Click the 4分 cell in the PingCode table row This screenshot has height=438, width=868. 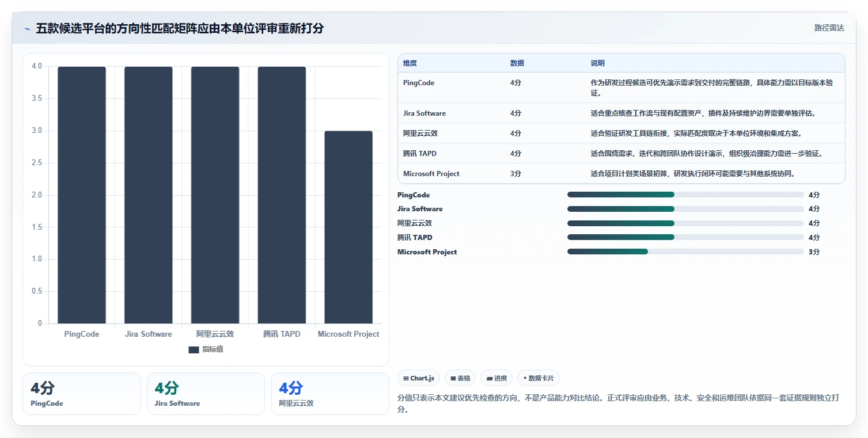click(516, 83)
